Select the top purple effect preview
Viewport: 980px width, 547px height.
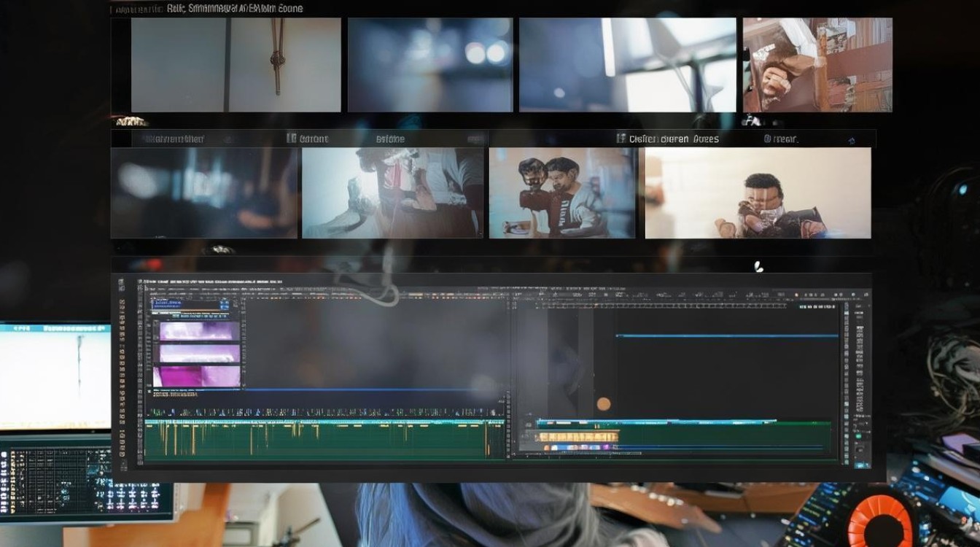[199, 331]
